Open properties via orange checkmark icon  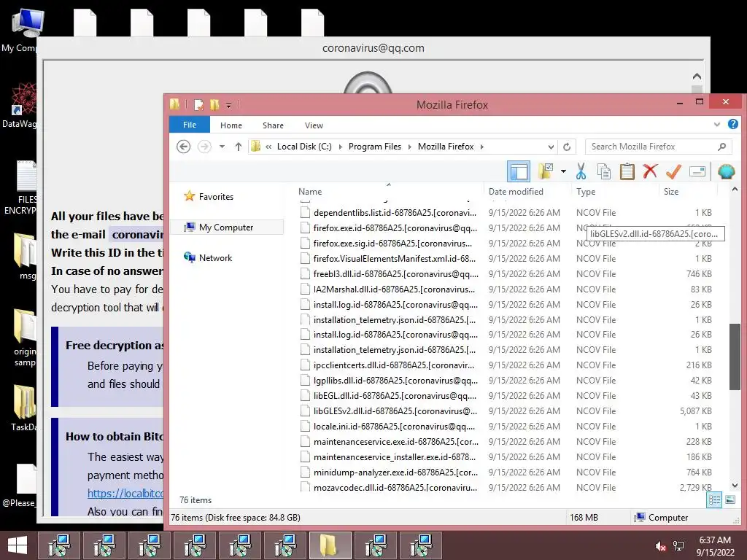673,171
